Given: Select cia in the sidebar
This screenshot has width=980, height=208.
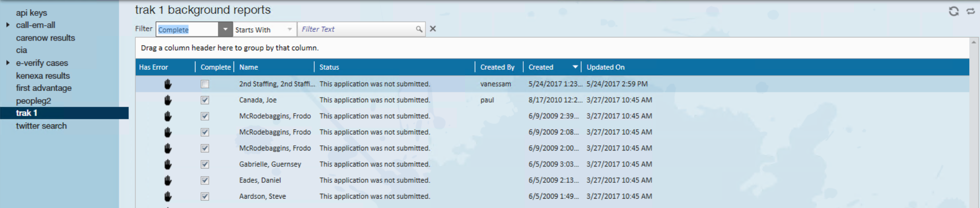Looking at the screenshot, I should (21, 50).
